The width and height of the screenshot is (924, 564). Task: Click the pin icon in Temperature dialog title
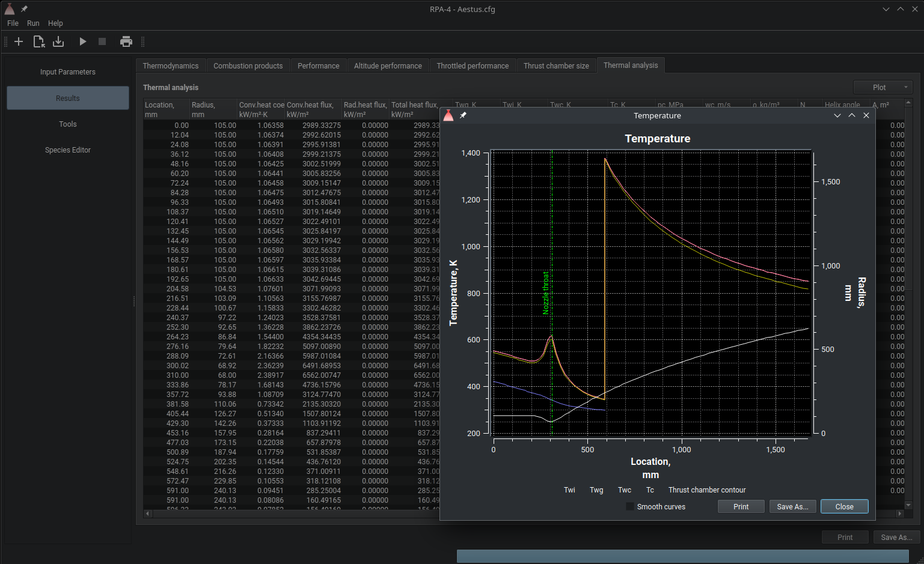pos(463,115)
